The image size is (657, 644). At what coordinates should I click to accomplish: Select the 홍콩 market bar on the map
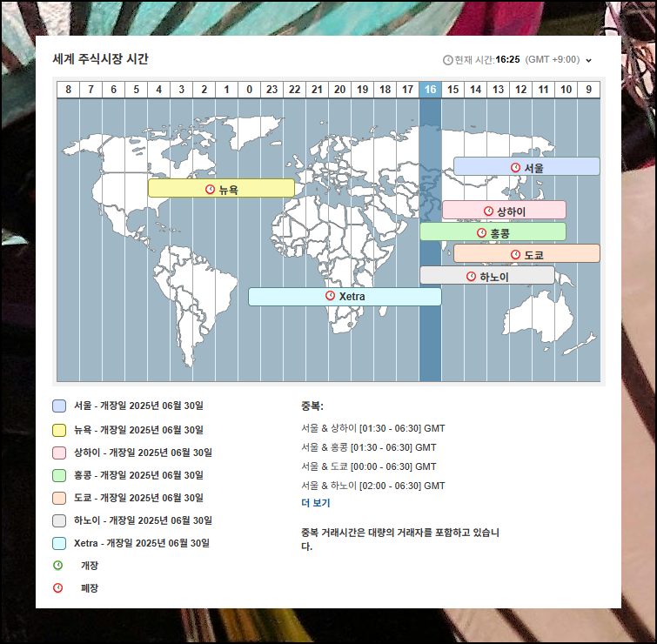493,231
